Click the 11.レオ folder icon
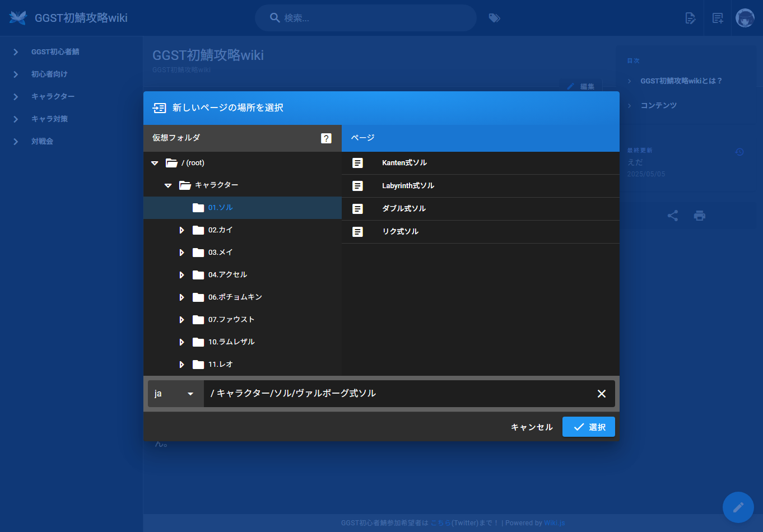The image size is (763, 532). point(198,365)
